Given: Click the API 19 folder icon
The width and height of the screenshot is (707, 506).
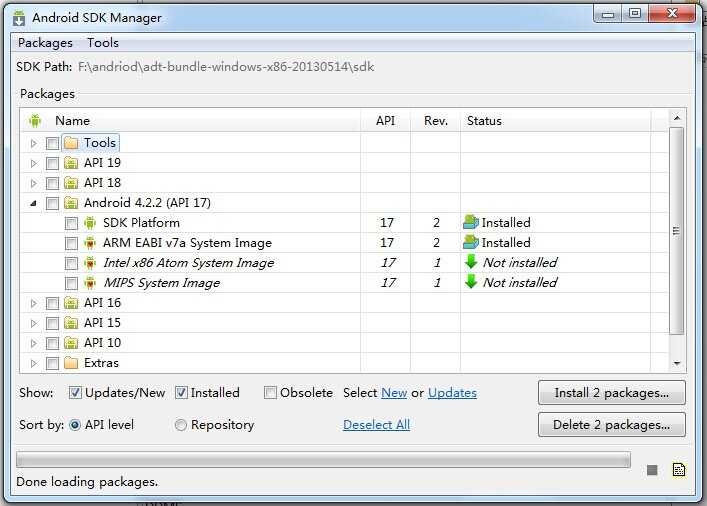Looking at the screenshot, I should point(71,163).
